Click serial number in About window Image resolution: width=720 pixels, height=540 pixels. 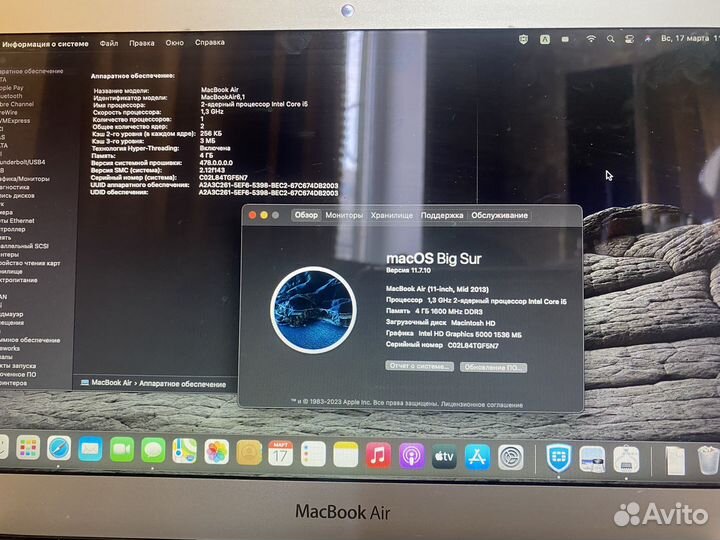[x=473, y=345]
